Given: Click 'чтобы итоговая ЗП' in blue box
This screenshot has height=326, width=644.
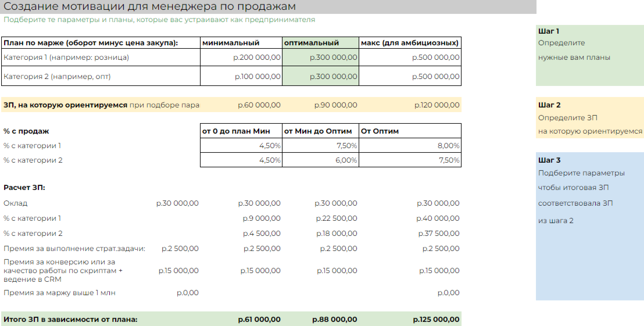Looking at the screenshot, I should 573,188.
